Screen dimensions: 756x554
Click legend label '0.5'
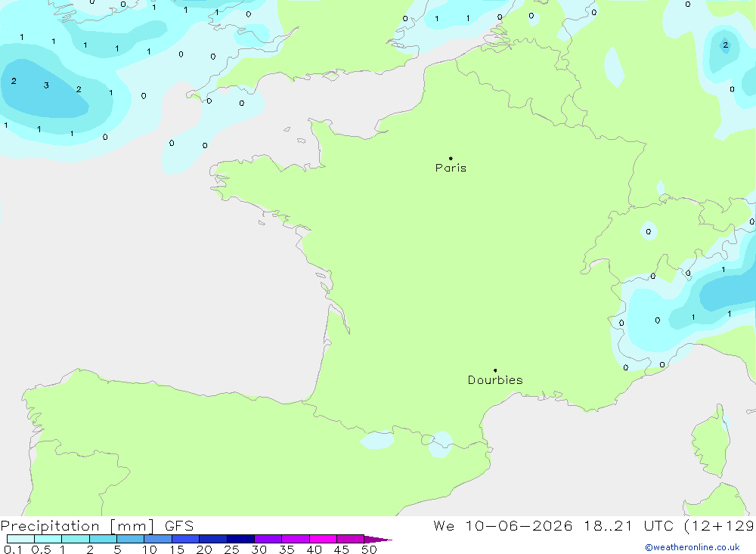click(x=41, y=549)
